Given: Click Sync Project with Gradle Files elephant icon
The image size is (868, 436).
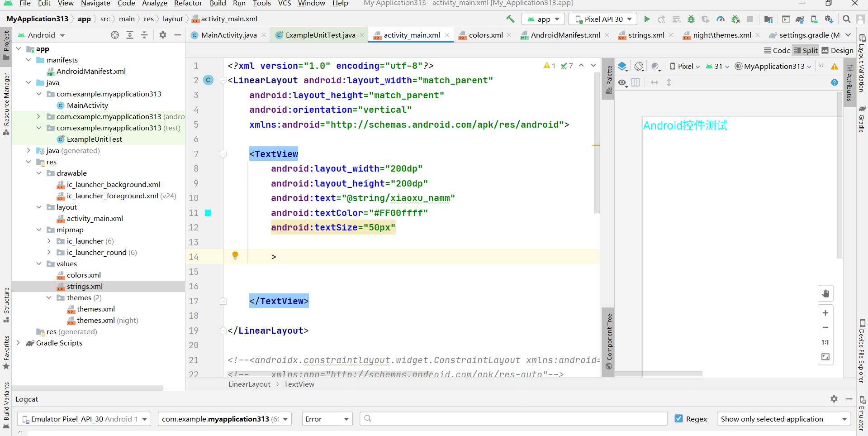Looking at the screenshot, I should point(800,19).
